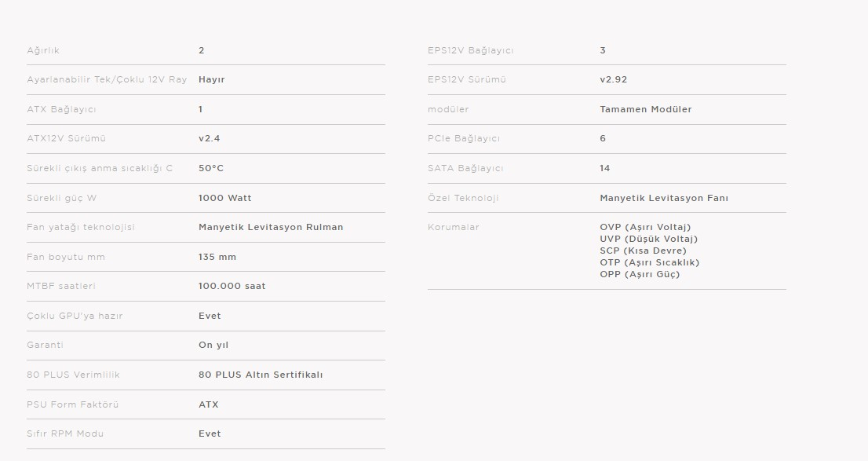Screen dimensions: 868x461
Task: Select the UVP (Düşük Voltaj) protection entry
Action: pyautogui.click(x=648, y=239)
